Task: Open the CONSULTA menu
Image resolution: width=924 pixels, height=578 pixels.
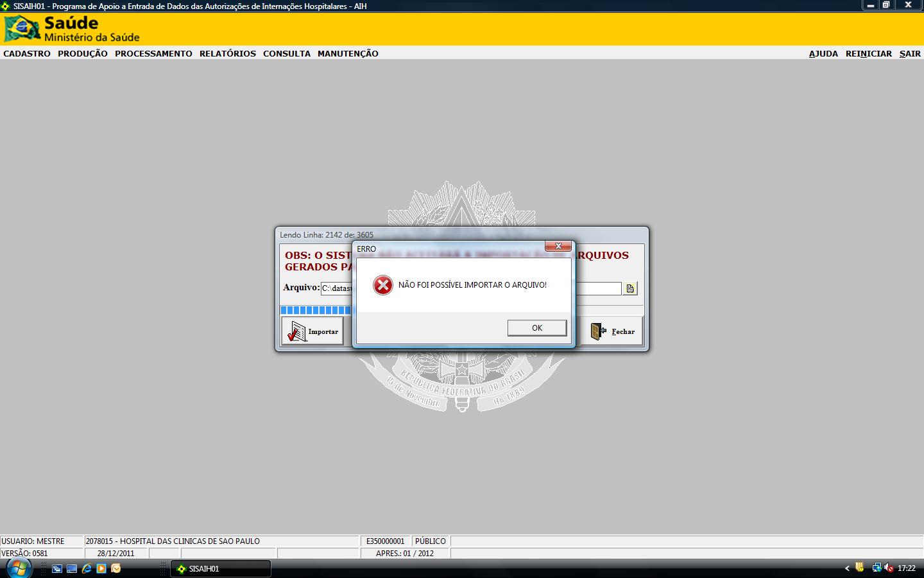Action: tap(287, 53)
